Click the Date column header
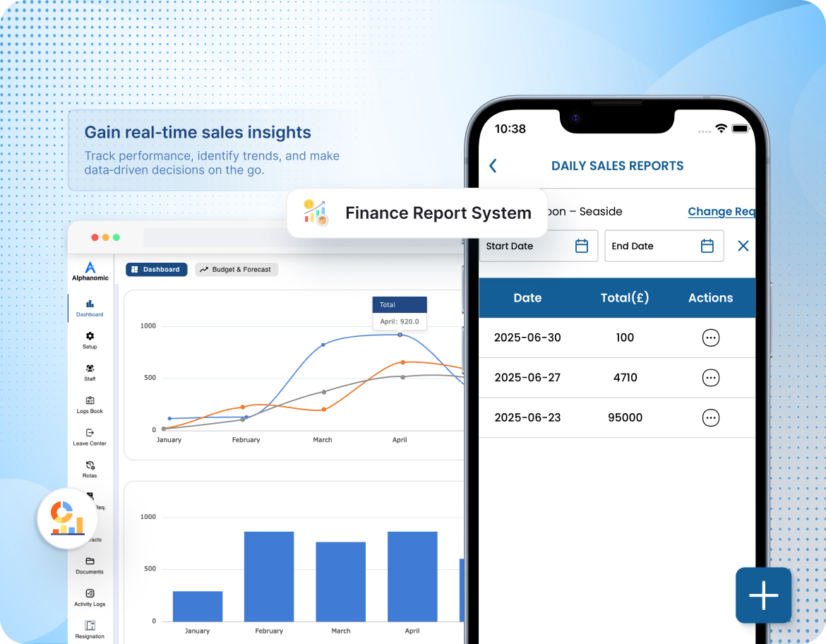This screenshot has height=644, width=826. pos(527,298)
